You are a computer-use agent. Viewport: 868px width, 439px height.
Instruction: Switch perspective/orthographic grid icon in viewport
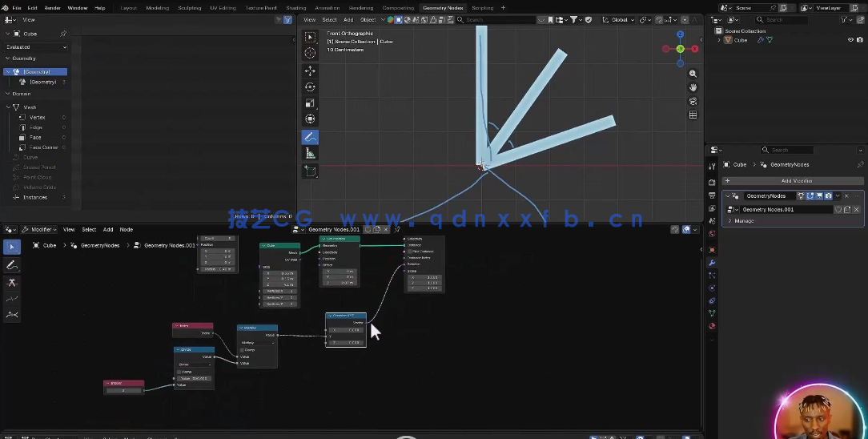[693, 115]
